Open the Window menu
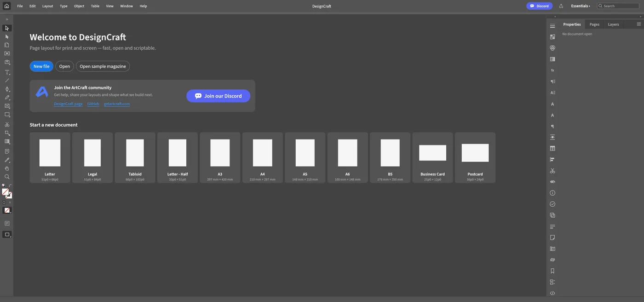Screen dimensions: 644x302 click(x=126, y=6)
